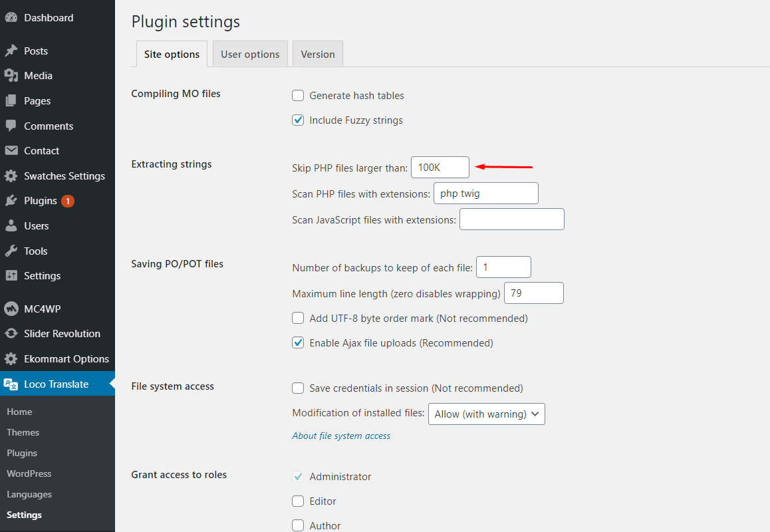Click the MC4WP logo icon
Screen dimensions: 770x532
11,309
